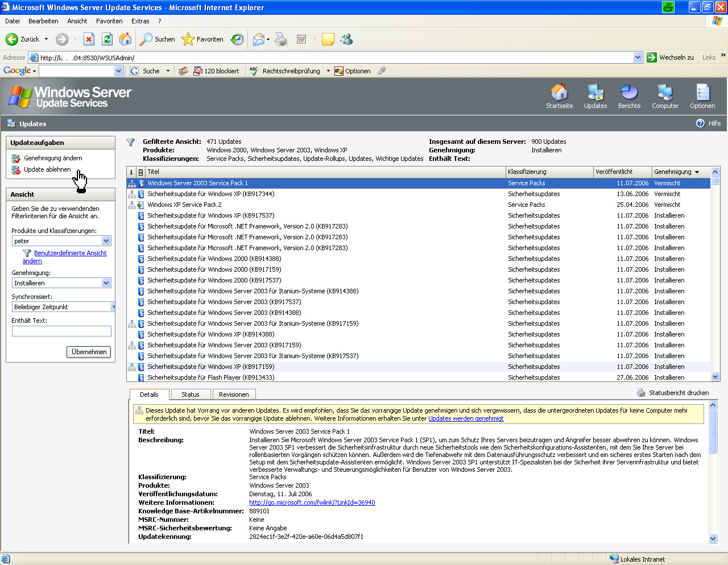Open the go.microsoft.com fwlink URL

(312, 502)
